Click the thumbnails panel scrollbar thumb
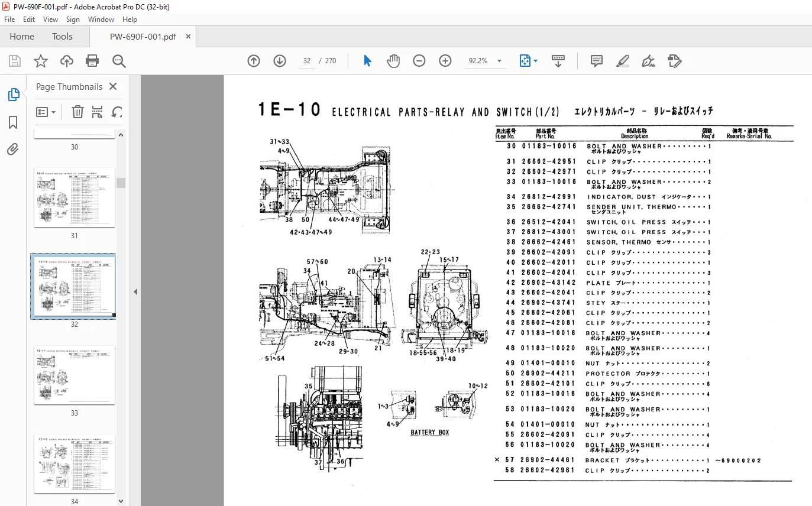Screen dimensions: 812x506 pos(121,183)
